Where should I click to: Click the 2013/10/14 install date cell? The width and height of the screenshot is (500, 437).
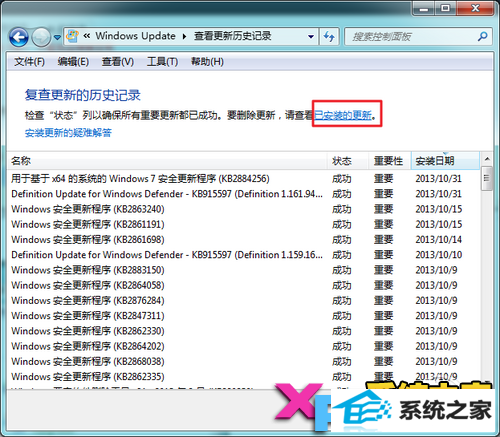pos(438,240)
